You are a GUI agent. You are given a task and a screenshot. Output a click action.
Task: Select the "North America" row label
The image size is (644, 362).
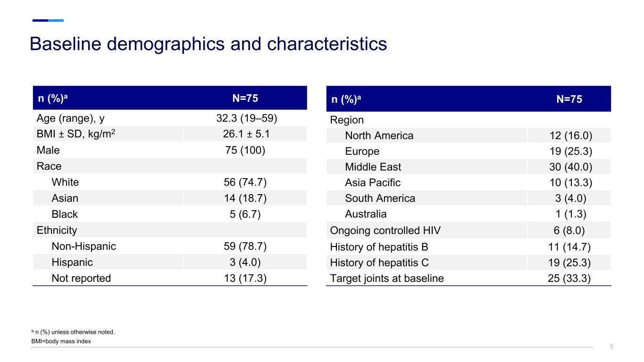click(x=379, y=136)
